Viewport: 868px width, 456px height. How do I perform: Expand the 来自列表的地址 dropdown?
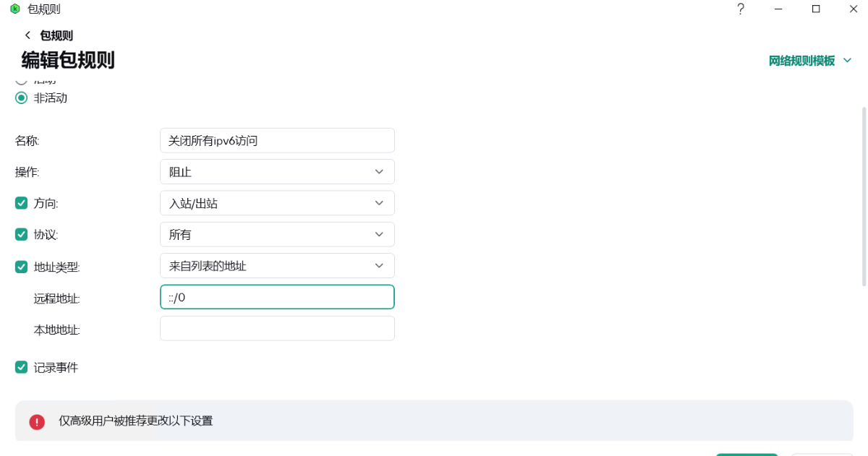click(277, 266)
